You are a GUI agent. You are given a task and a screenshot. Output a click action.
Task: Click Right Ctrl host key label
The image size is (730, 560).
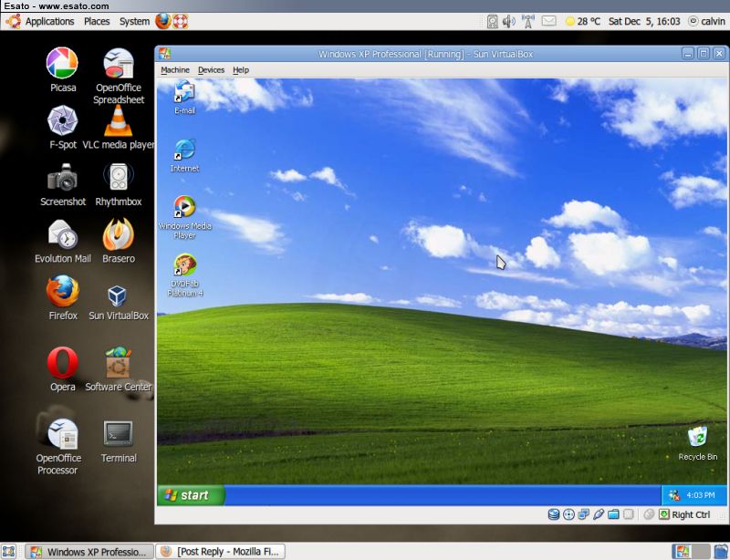coord(691,514)
